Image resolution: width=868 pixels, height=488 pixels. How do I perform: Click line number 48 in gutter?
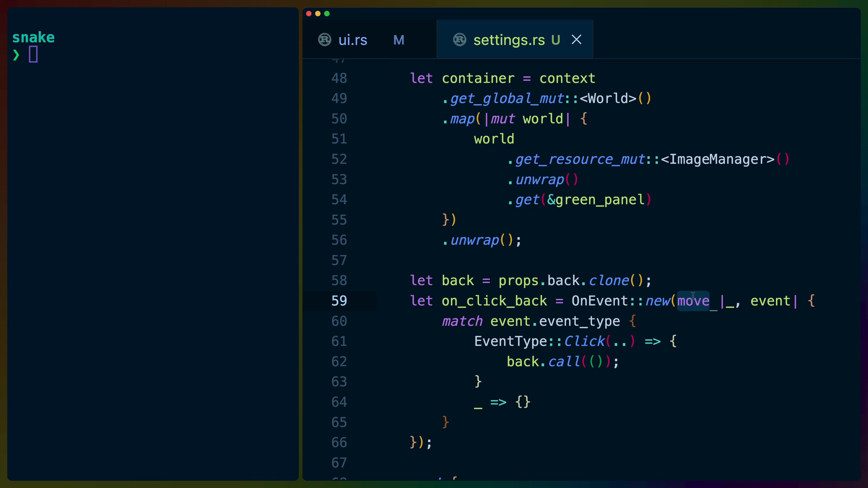339,78
